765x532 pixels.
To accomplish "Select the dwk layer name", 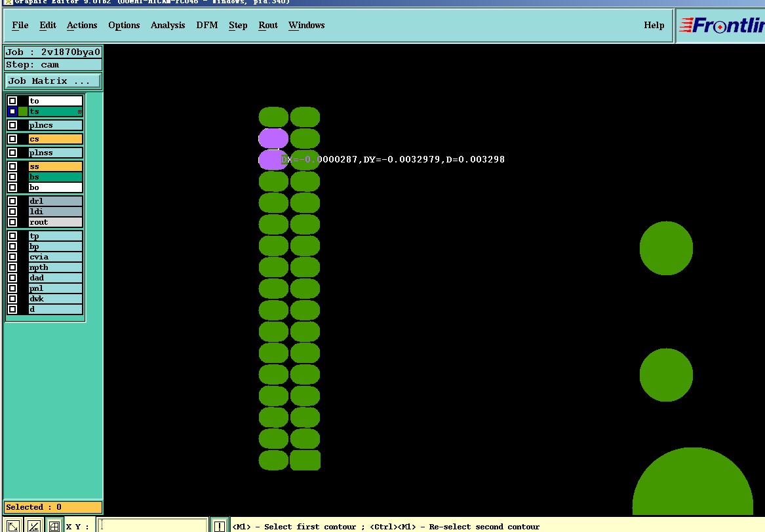I will click(x=56, y=299).
